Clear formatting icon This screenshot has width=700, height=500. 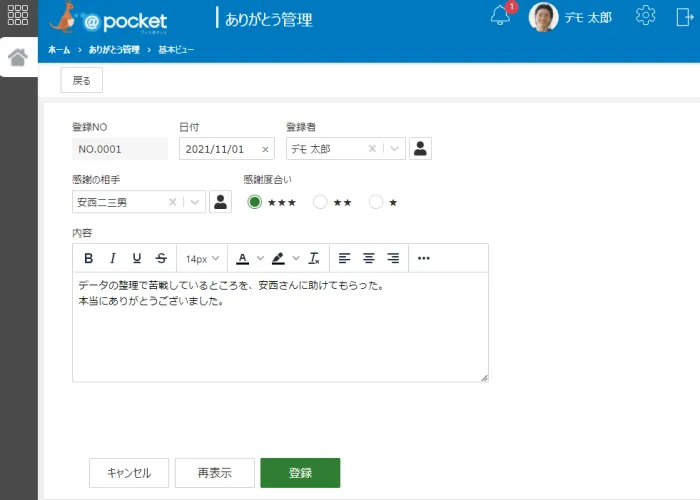tap(314, 258)
